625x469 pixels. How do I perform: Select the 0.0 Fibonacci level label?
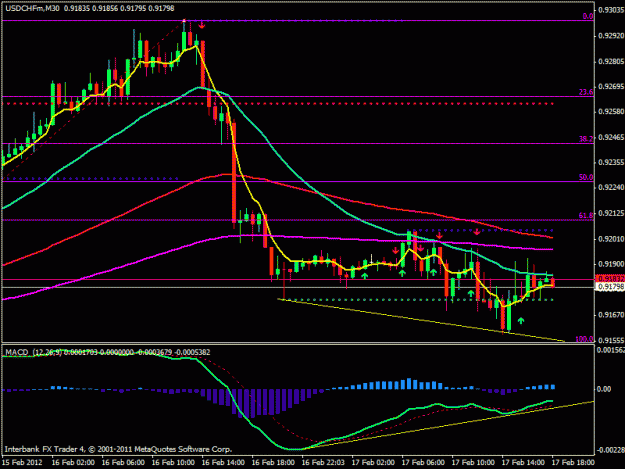point(588,16)
